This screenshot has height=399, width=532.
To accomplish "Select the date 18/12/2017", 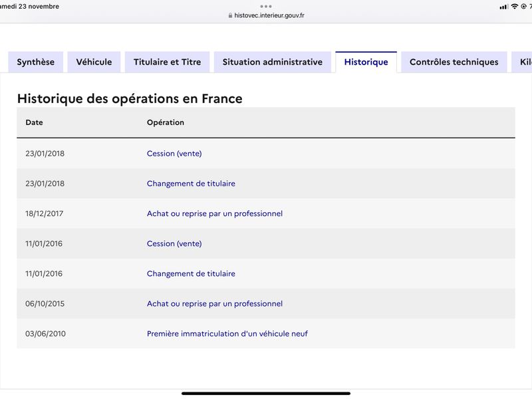I will 44,213.
